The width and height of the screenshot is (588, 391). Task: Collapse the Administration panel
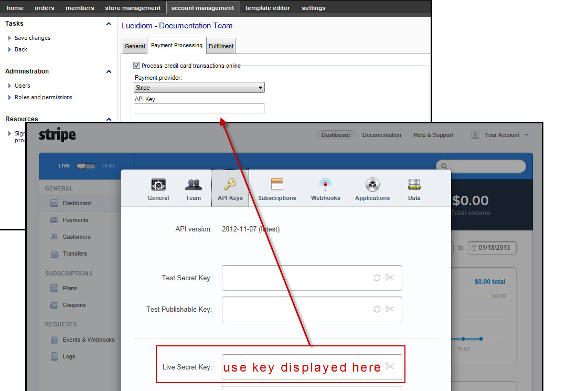[109, 71]
